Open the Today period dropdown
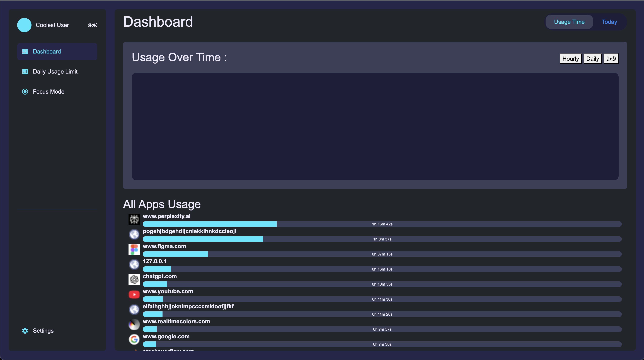This screenshot has height=360, width=644. (609, 22)
